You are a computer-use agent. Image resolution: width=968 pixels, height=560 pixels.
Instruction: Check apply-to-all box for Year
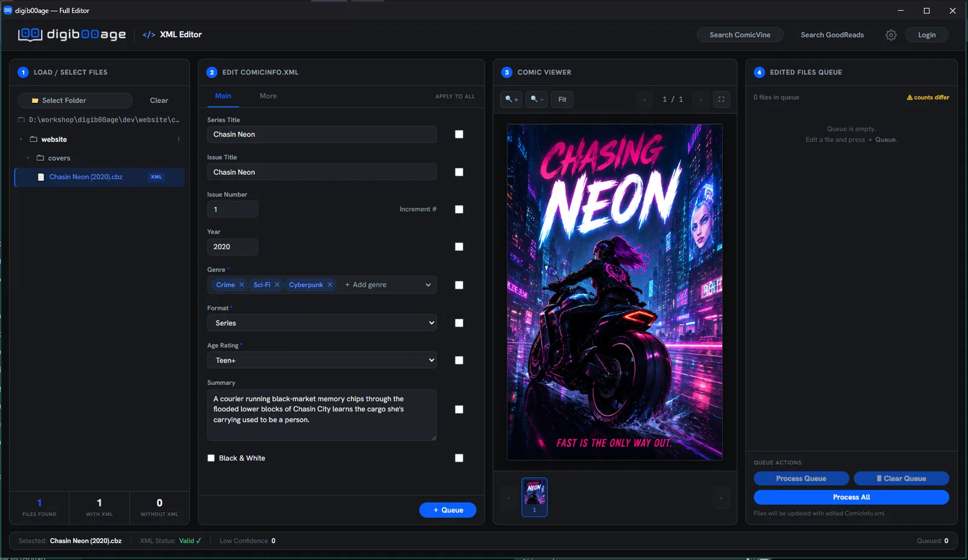(x=459, y=247)
